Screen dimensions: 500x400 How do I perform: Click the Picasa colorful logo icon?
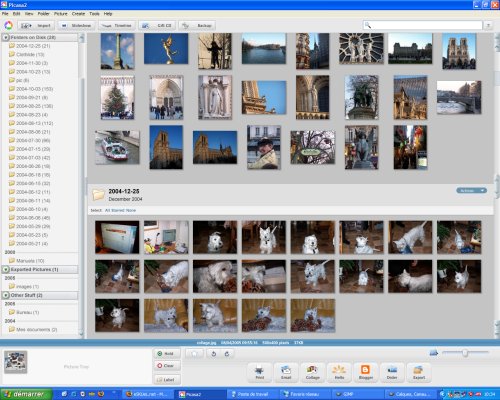8,25
